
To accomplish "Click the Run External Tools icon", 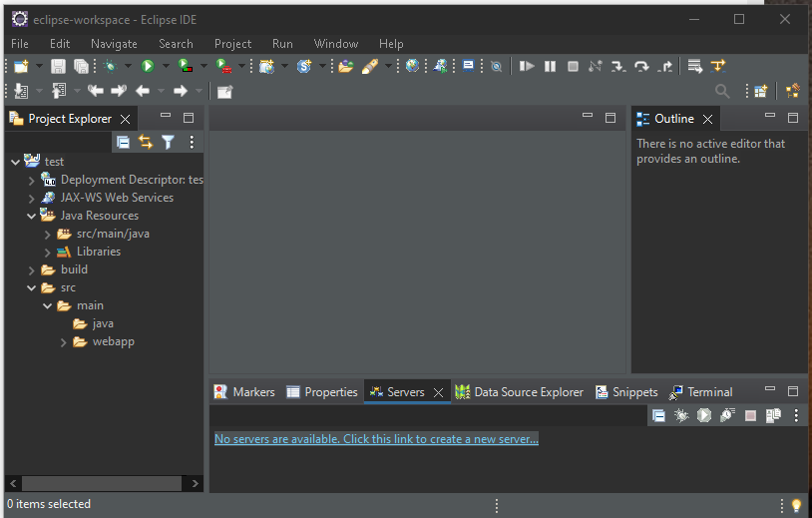I will [223, 66].
